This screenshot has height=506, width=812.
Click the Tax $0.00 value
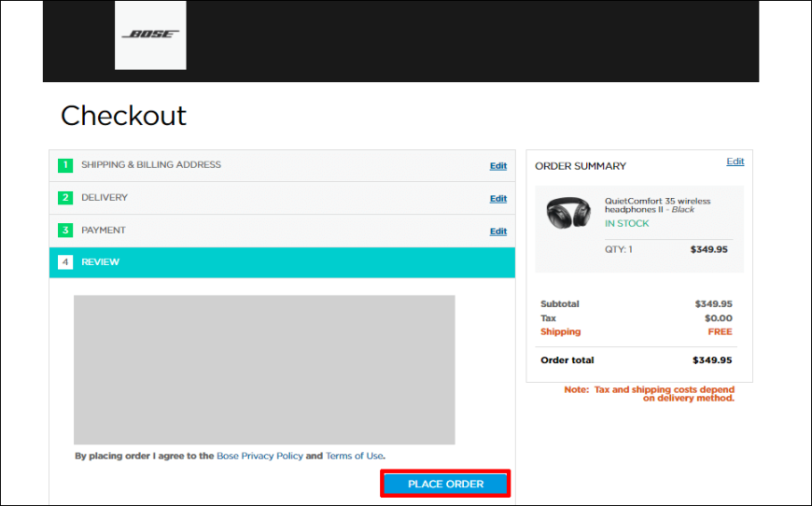point(719,318)
